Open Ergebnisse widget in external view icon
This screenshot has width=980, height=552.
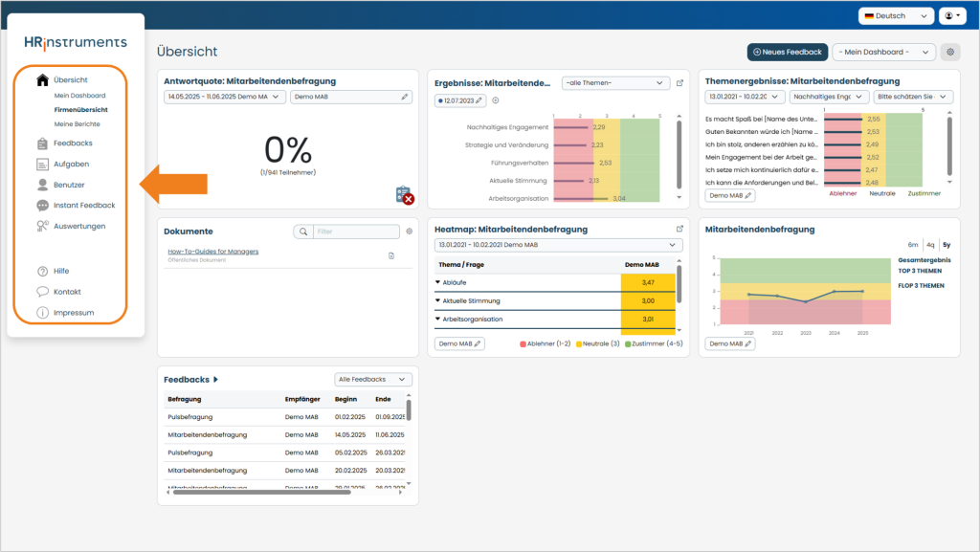pyautogui.click(x=680, y=83)
